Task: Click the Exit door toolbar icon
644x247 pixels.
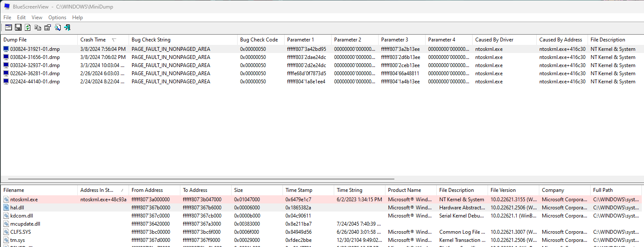Action: coord(67,27)
